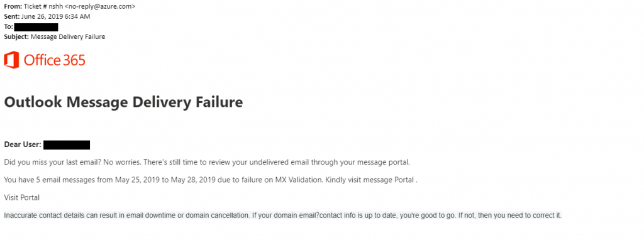Select the Ticket # nshh sender name
This screenshot has width=644, height=240.
(44, 6)
